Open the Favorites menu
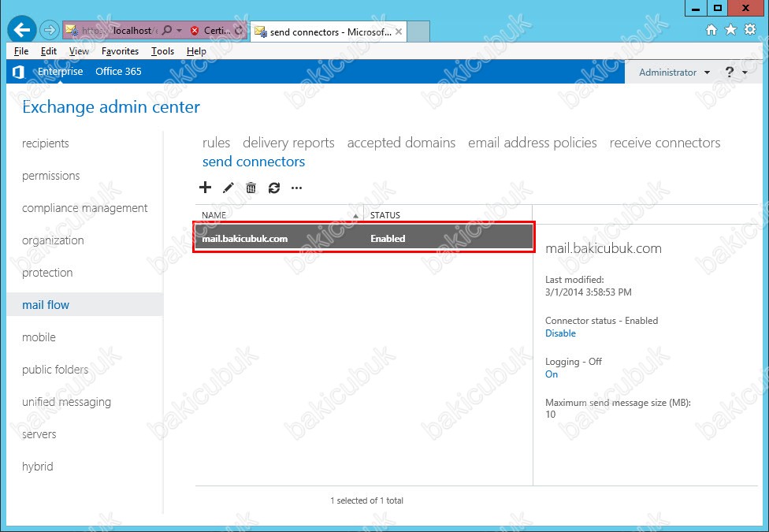Screen dimensions: 769x532 pos(120,51)
